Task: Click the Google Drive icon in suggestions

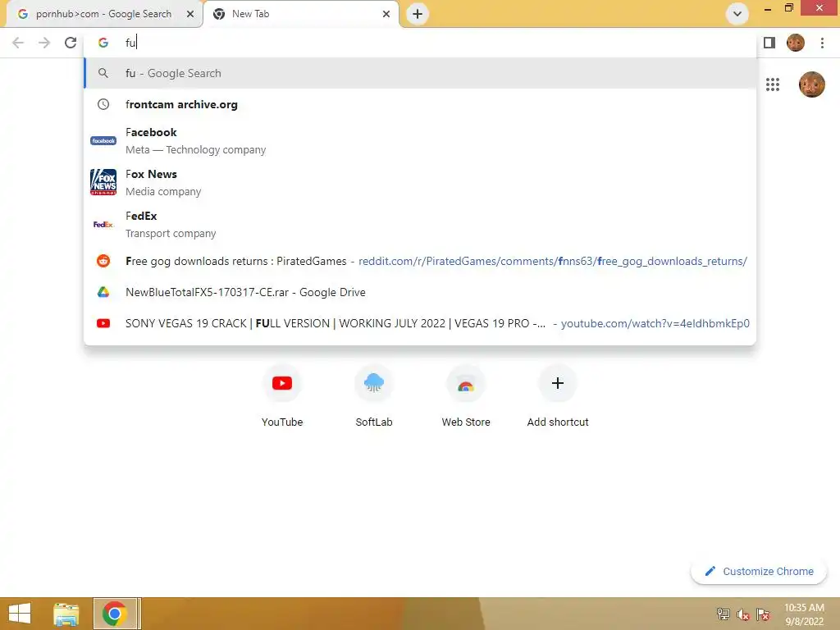Action: pyautogui.click(x=103, y=292)
